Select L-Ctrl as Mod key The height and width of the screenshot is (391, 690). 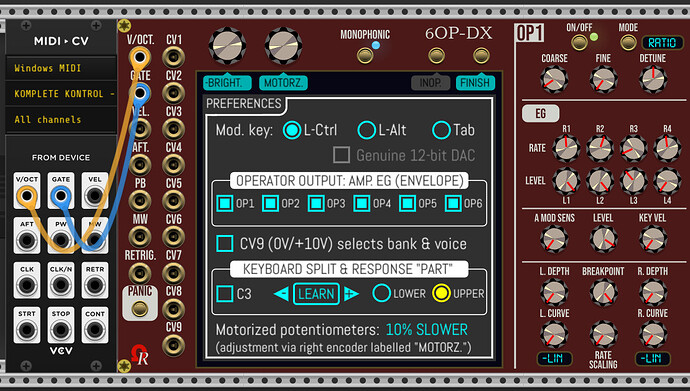[x=291, y=130]
